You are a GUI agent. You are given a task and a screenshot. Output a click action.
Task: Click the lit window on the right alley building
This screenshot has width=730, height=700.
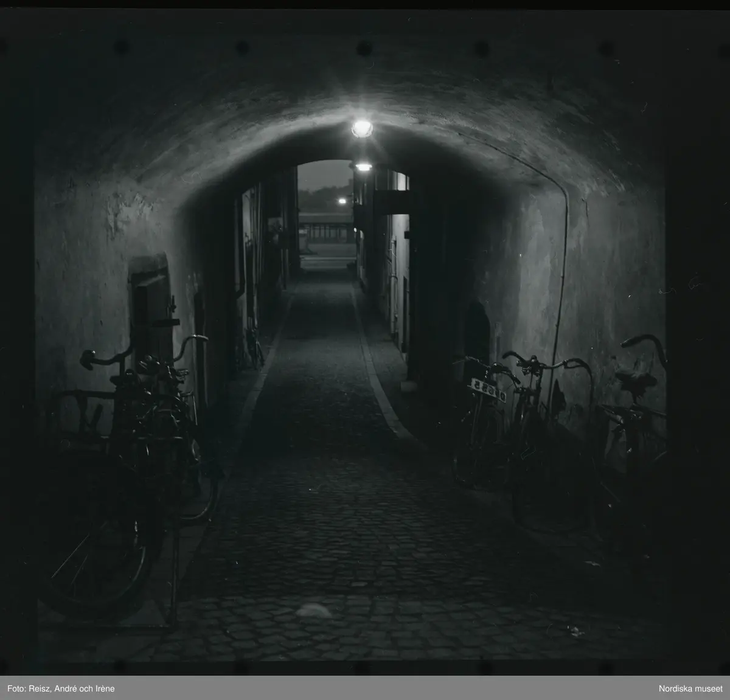click(401, 181)
